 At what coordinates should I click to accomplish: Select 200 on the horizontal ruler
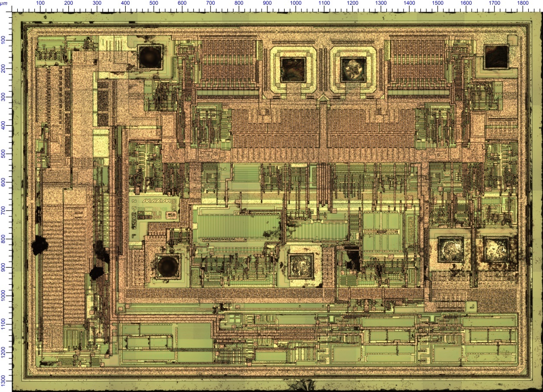tap(68, 3)
